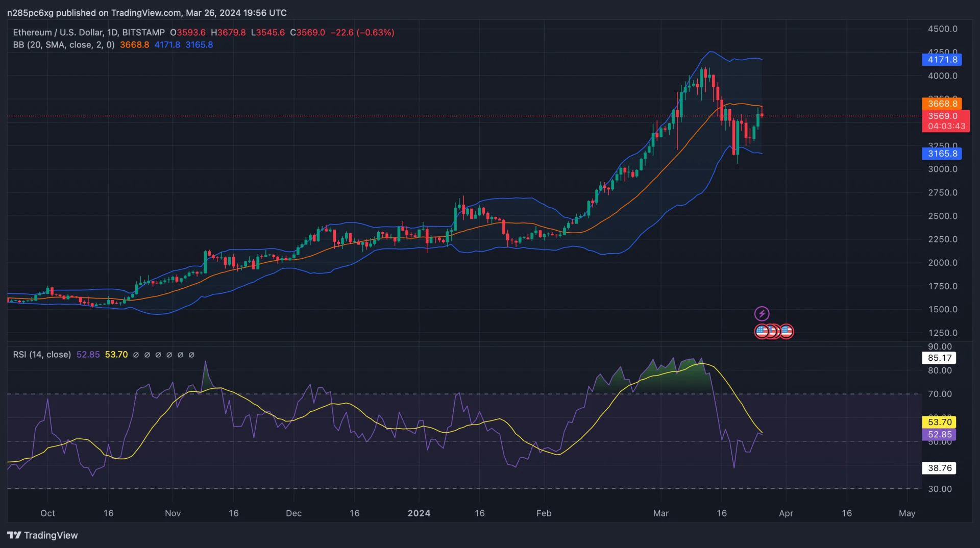
Task: Click the rightmost US flag economic event icon
Action: pos(787,332)
